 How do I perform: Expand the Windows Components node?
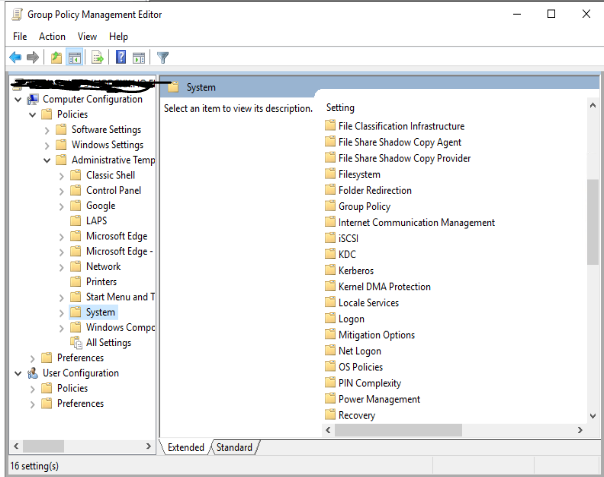click(62, 328)
